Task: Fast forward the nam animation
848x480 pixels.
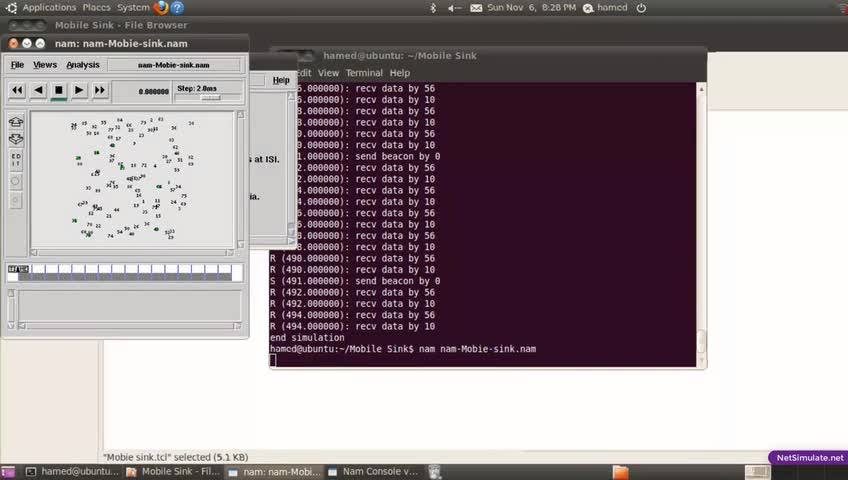Action: (x=100, y=90)
